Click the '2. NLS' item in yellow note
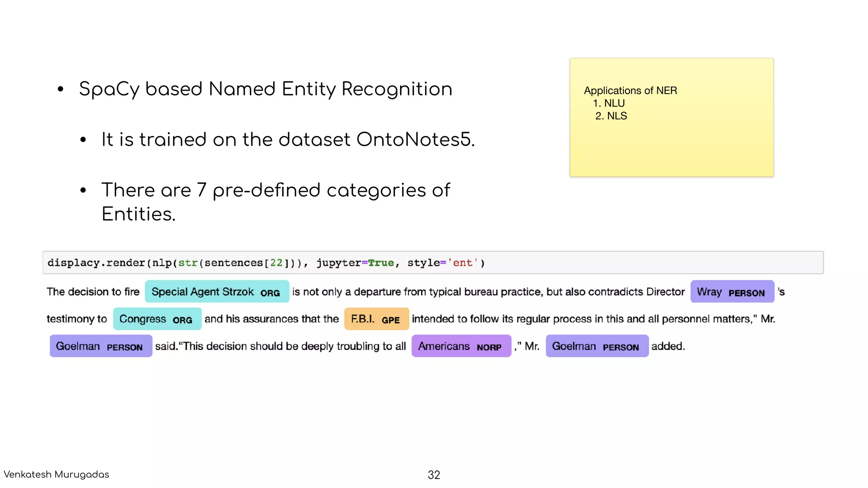Viewport: 868px width, 488px height. 611,116
